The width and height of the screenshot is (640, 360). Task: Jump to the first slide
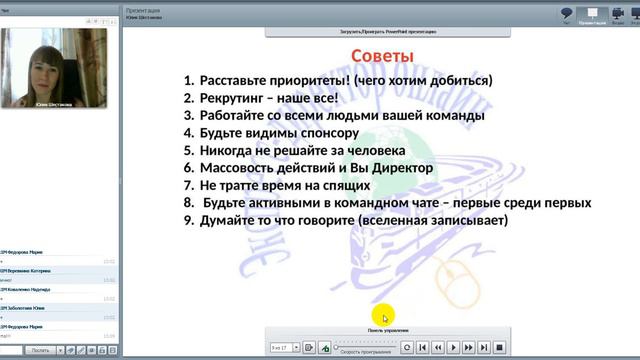pyautogui.click(x=422, y=348)
